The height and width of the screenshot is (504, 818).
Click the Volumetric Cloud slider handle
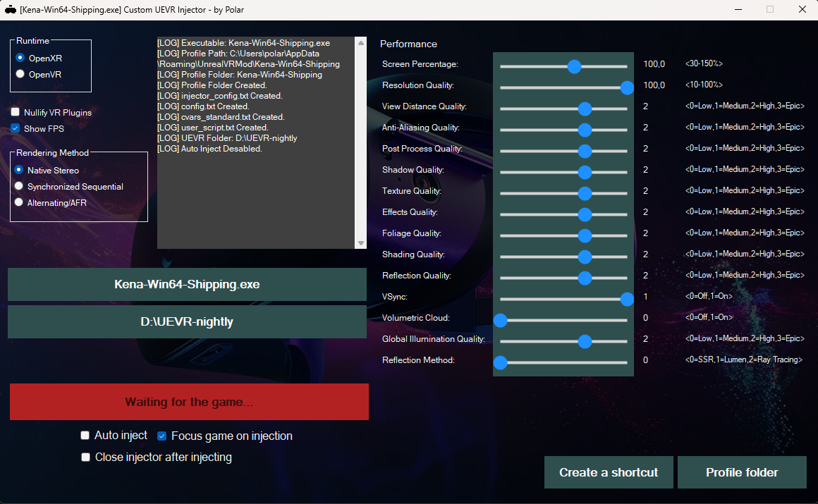pyautogui.click(x=500, y=320)
